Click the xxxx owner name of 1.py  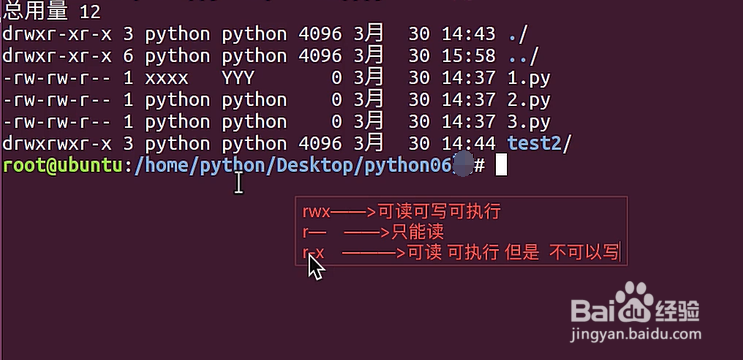coord(166,79)
